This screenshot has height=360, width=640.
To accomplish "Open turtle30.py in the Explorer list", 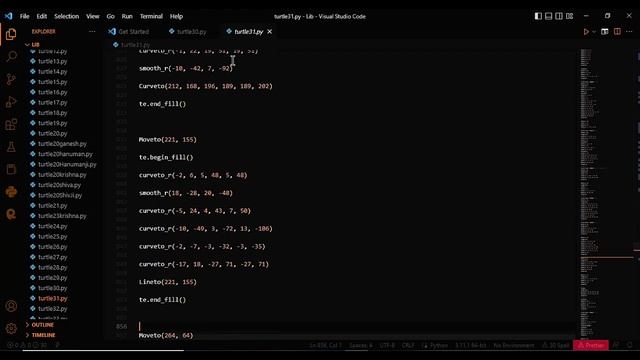I will pyautogui.click(x=52, y=288).
